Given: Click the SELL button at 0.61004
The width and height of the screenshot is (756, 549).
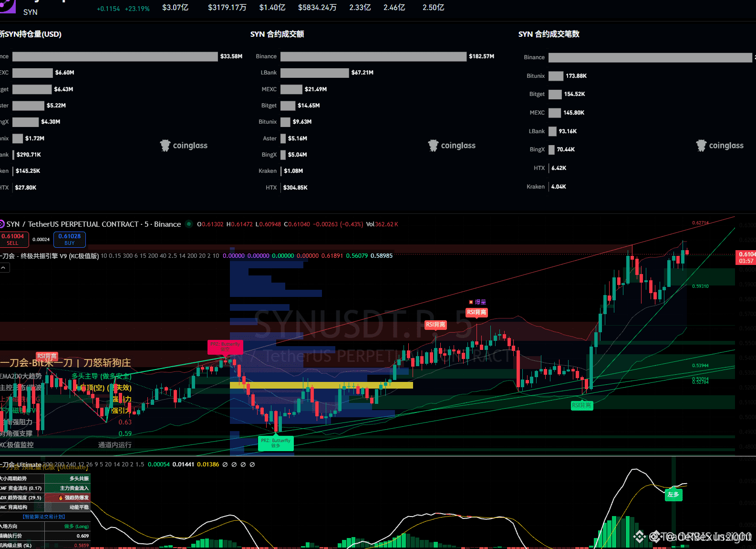Looking at the screenshot, I should click(14, 239).
